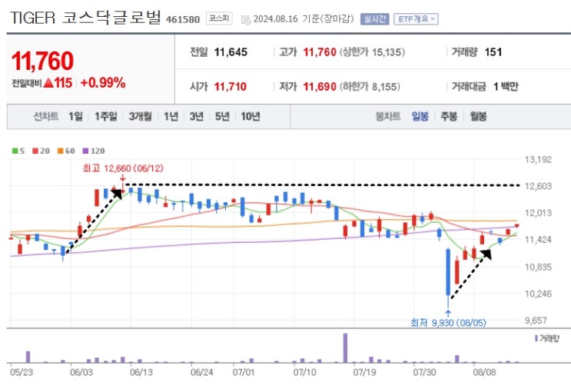
Task: Select the 1년 line chart tab
Action: pos(171,117)
